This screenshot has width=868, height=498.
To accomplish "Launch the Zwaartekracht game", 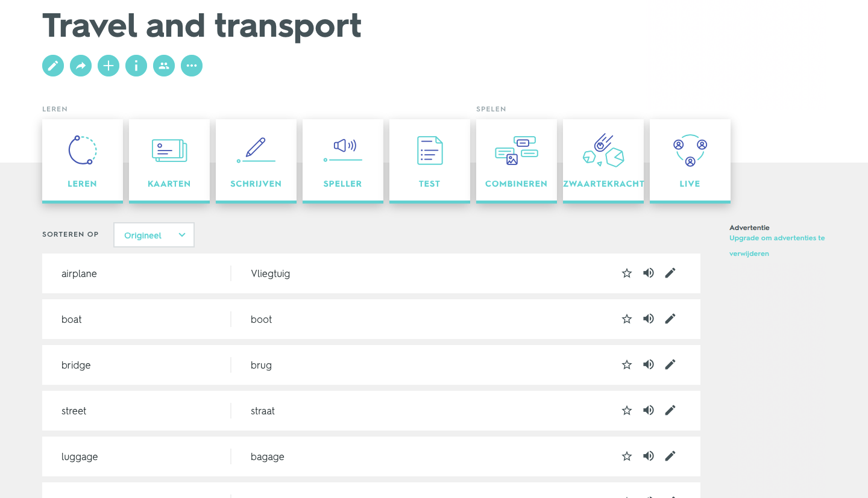I will (x=603, y=161).
